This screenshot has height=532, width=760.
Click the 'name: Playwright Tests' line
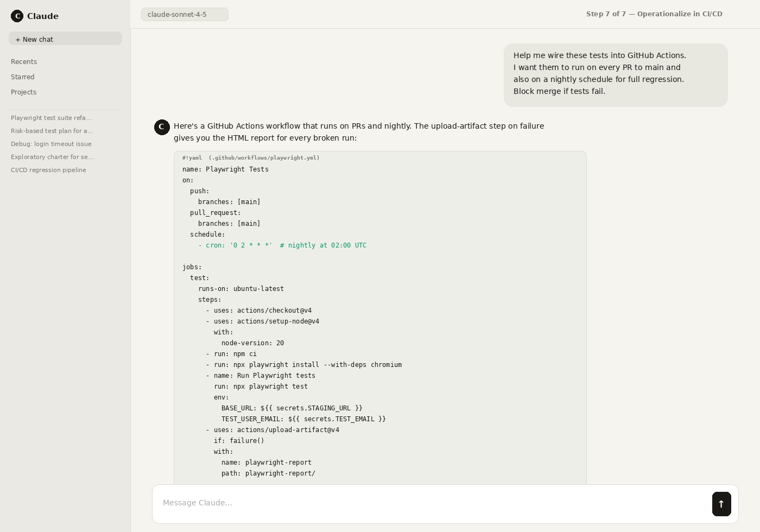point(225,169)
